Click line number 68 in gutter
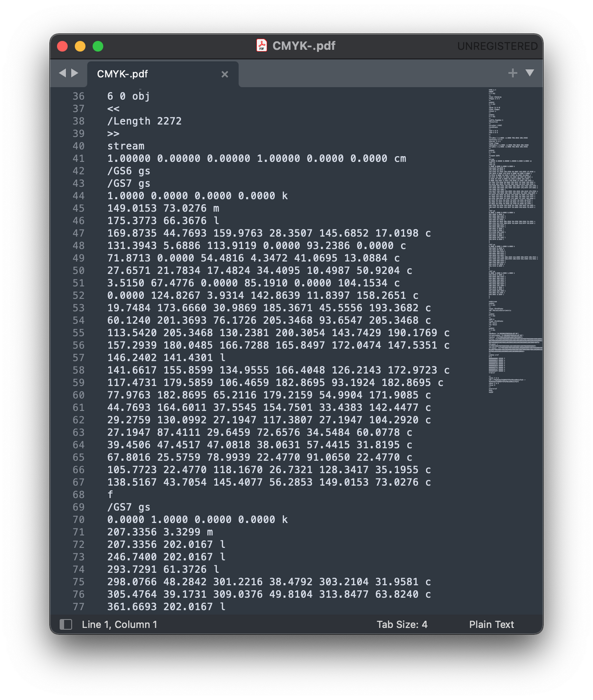Screen dimensions: 593x700 [x=78, y=495]
